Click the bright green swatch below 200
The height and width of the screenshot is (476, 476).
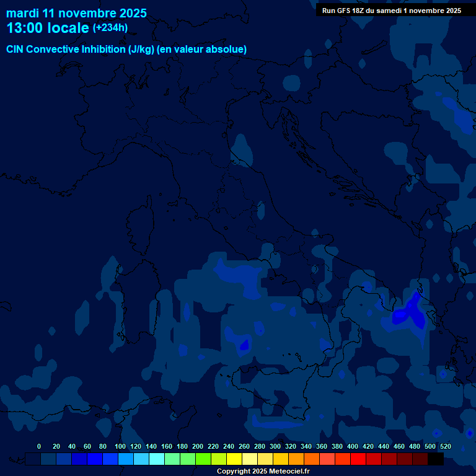[203, 459]
